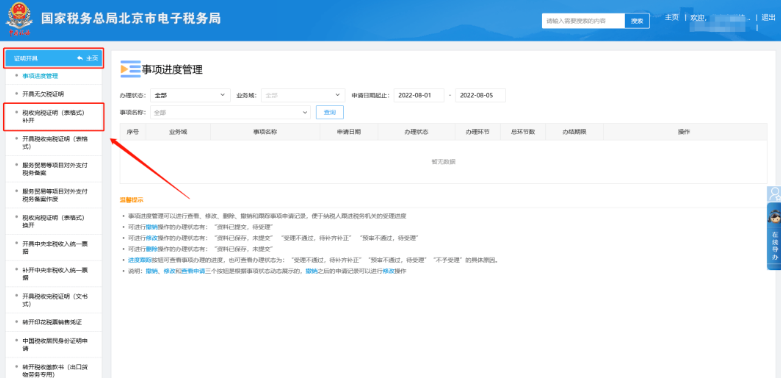
Task: Open 补开中央非税收入统一票据 item
Action: [x=55, y=274]
